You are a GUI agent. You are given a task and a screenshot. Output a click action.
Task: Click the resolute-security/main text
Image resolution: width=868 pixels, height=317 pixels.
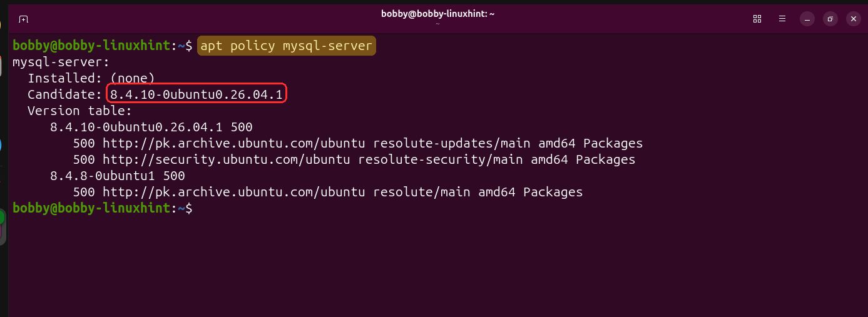441,159
